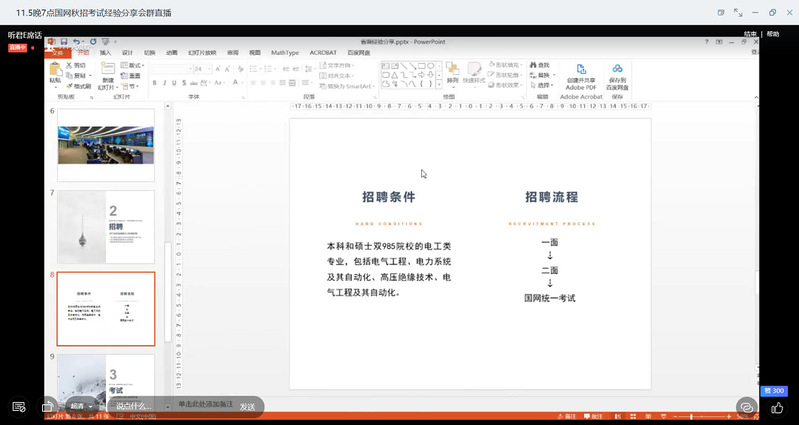This screenshot has width=799, height=425.
Task: Click the Save icon in quick access toolbar
Action: pyautogui.click(x=63, y=42)
